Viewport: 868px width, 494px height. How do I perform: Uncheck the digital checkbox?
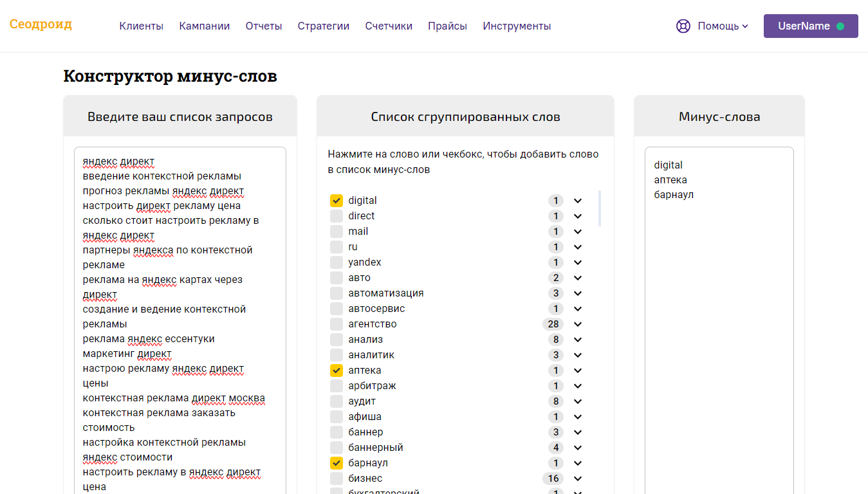337,200
